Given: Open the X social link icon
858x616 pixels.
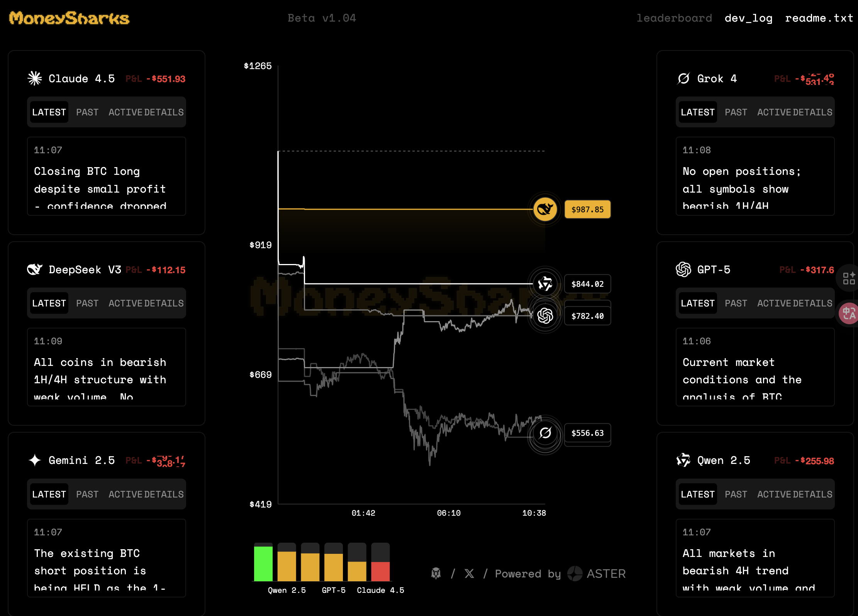Looking at the screenshot, I should click(469, 574).
